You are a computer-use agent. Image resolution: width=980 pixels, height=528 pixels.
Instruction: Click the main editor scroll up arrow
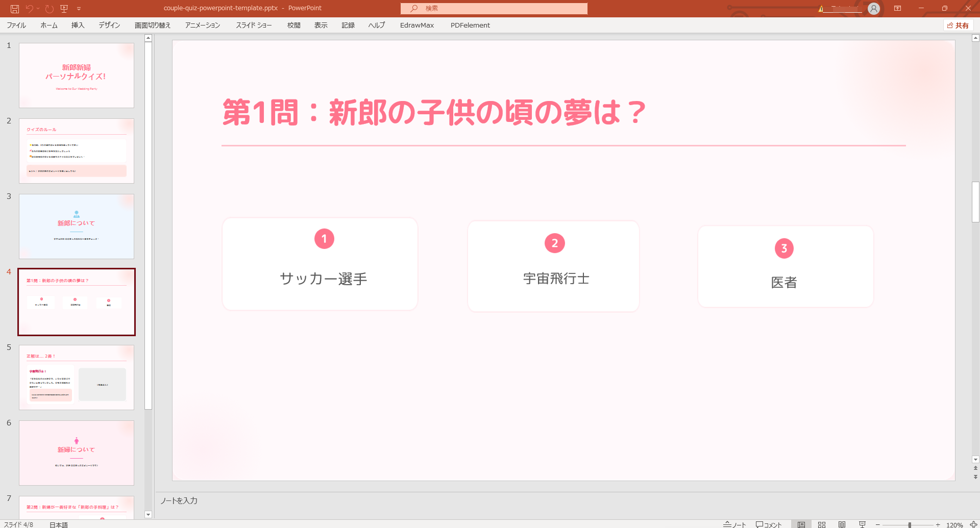pos(975,38)
